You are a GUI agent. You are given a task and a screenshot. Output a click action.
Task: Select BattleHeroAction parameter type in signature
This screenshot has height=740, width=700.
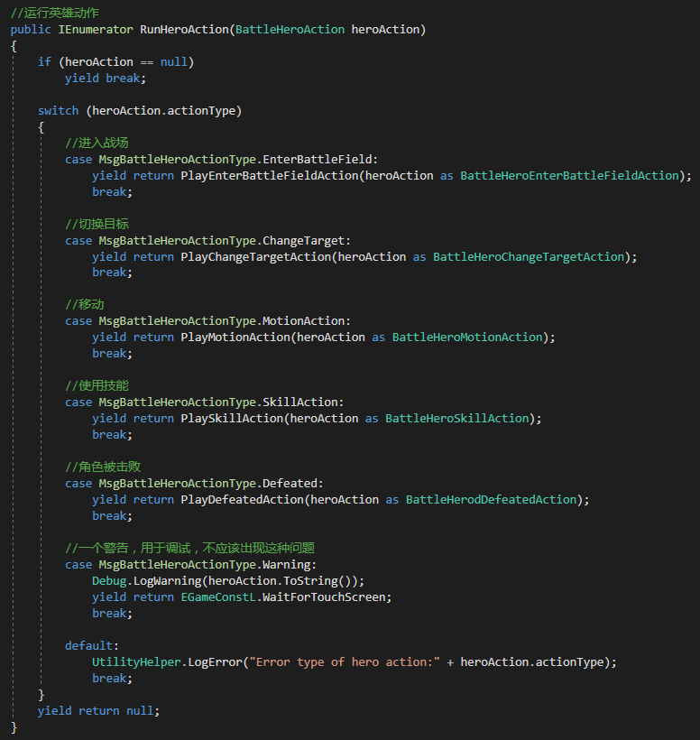click(x=290, y=29)
